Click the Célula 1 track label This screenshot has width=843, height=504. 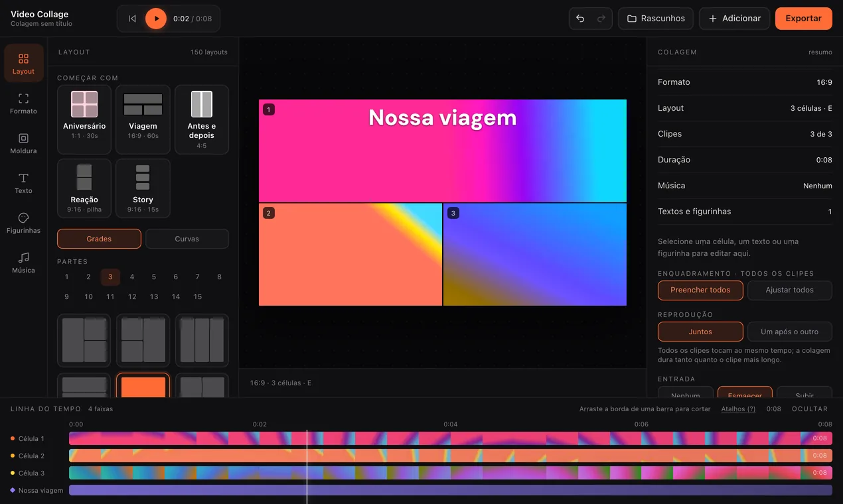point(31,438)
